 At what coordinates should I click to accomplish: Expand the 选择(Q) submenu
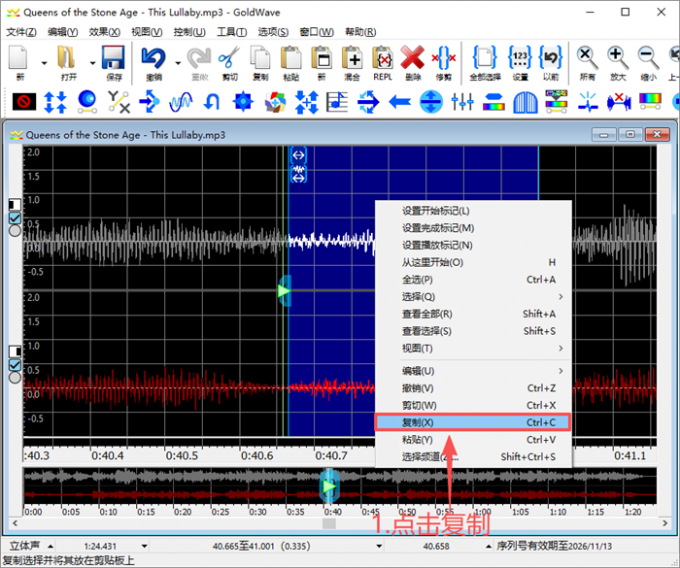(x=473, y=297)
